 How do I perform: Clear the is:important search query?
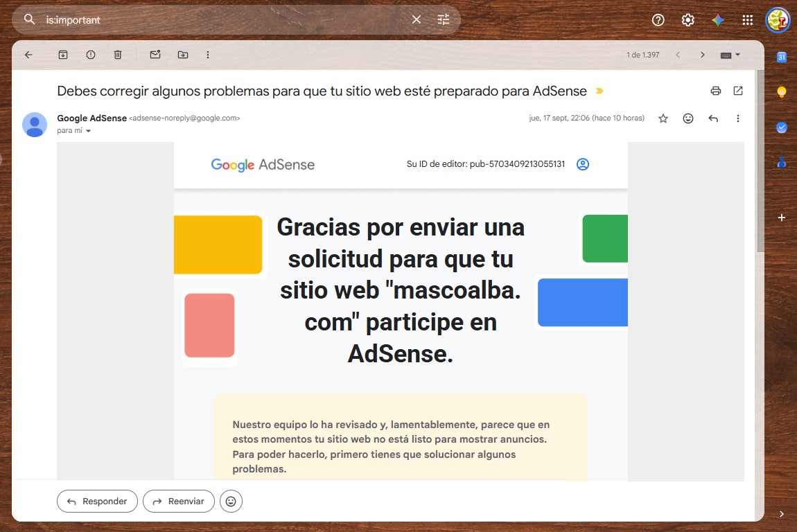click(417, 20)
